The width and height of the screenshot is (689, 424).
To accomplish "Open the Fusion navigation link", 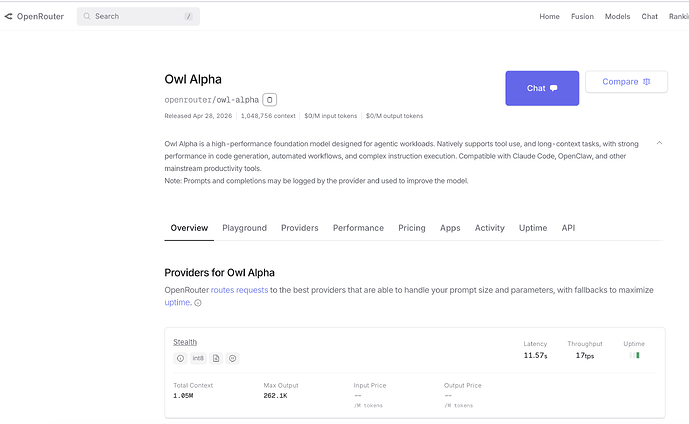I will 582,16.
